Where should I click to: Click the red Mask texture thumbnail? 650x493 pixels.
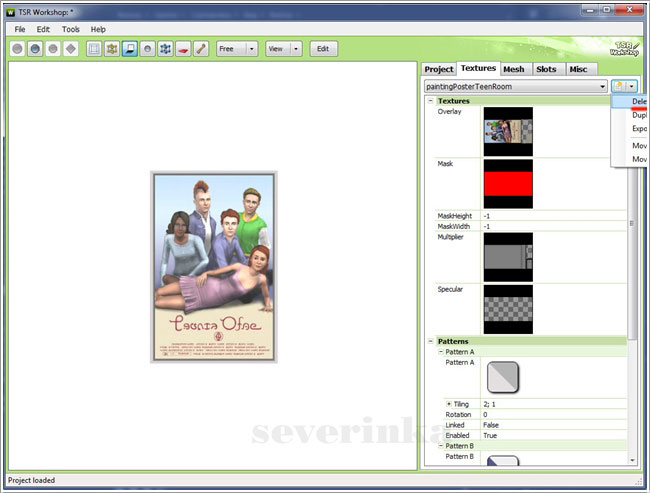(508, 184)
